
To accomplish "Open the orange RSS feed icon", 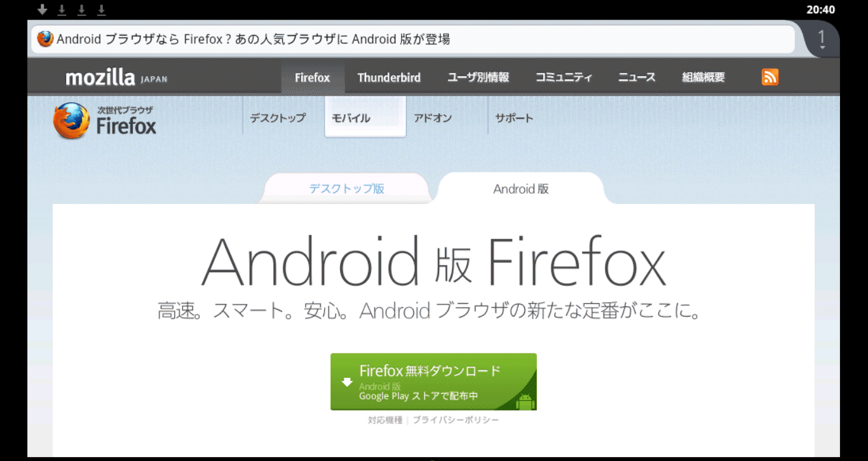I will tap(770, 78).
